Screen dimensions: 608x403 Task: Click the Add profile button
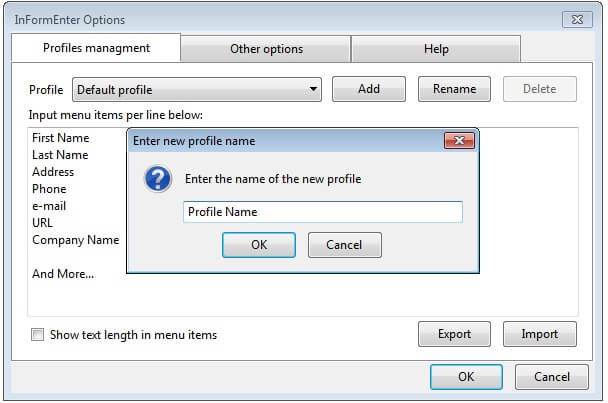point(369,89)
